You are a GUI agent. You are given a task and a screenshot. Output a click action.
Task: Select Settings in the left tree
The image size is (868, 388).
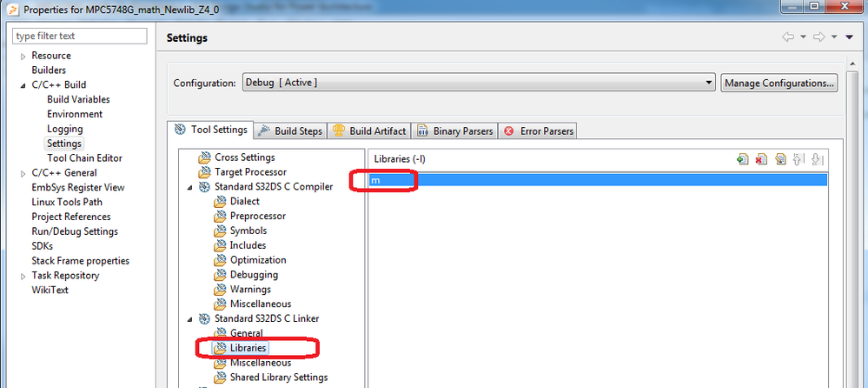click(64, 143)
